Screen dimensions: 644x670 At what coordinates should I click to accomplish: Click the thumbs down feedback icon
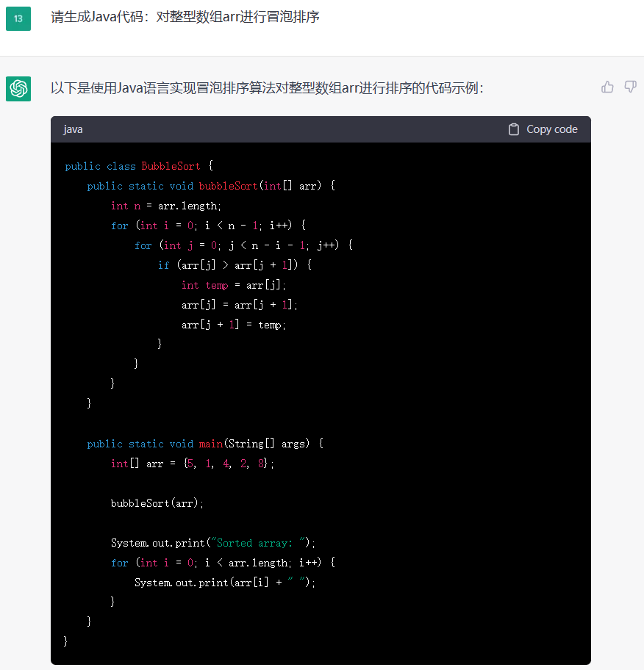[630, 87]
